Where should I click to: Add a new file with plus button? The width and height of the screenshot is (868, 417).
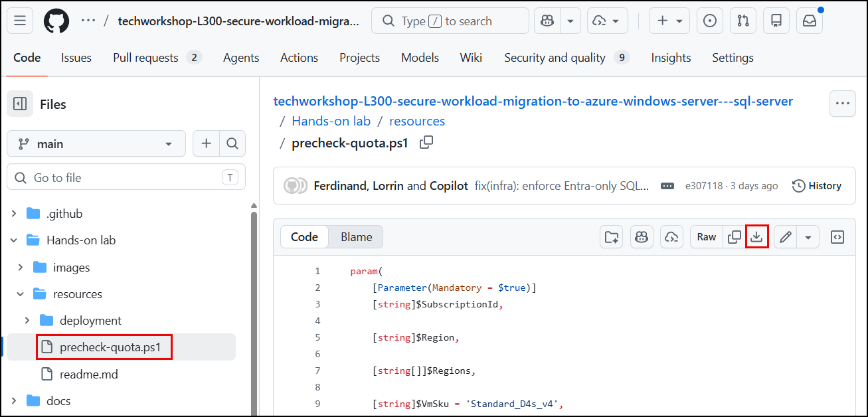pos(206,143)
